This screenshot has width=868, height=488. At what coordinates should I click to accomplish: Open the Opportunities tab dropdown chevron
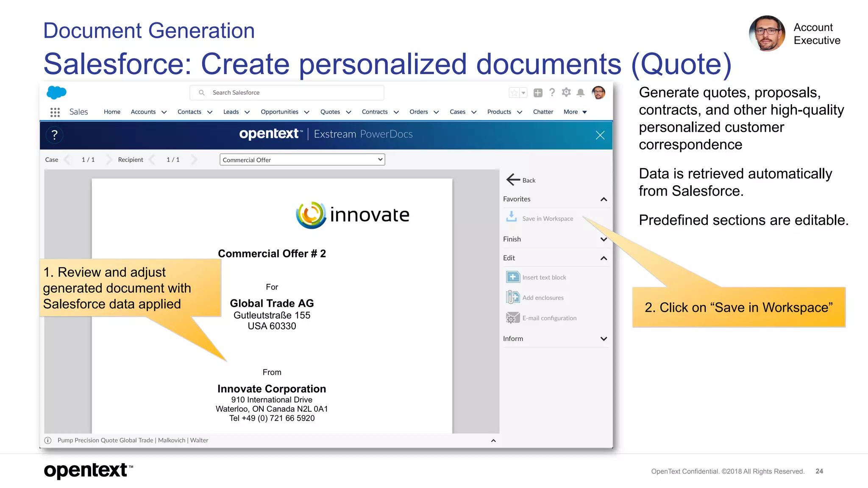[x=307, y=112]
